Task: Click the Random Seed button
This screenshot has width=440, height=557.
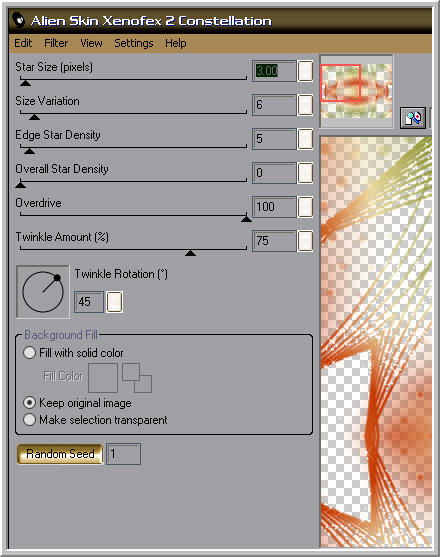Action: point(60,454)
